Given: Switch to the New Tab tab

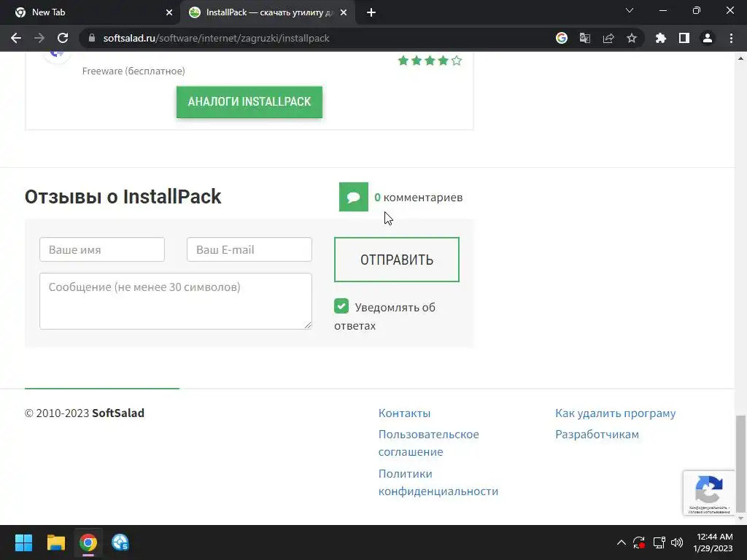Looking at the screenshot, I should click(90, 12).
